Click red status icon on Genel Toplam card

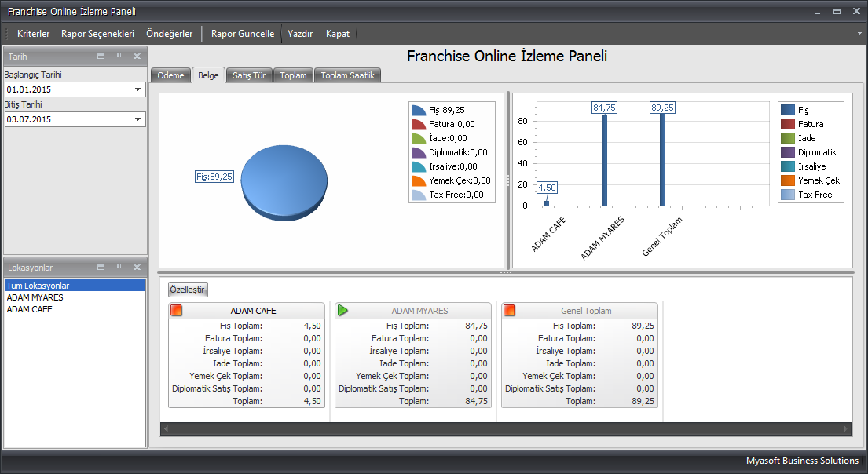point(509,310)
